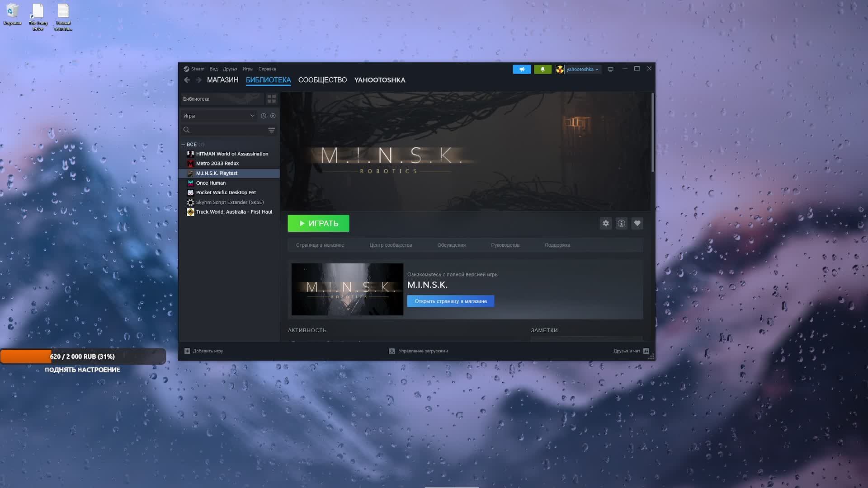Open Руководства link
The image size is (868, 488).
coord(505,245)
